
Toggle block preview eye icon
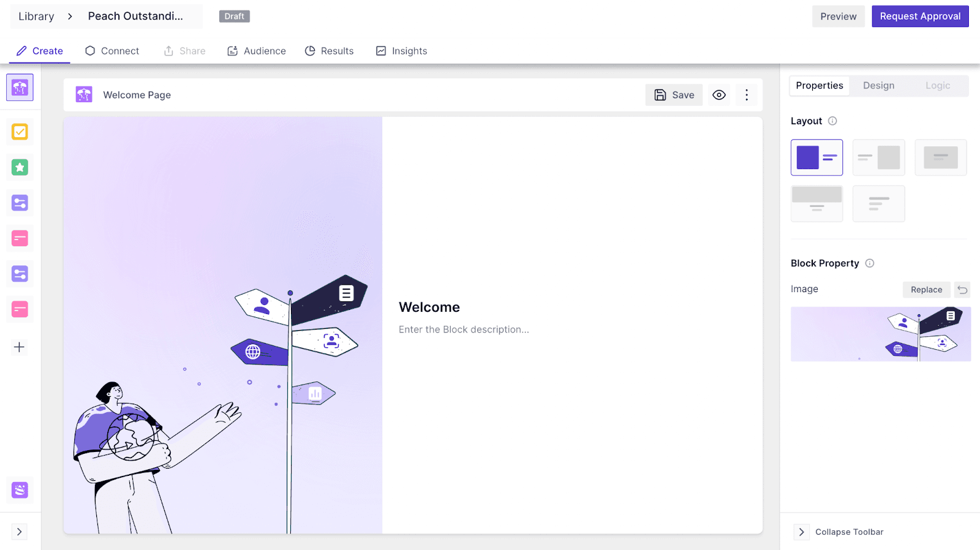coord(719,95)
